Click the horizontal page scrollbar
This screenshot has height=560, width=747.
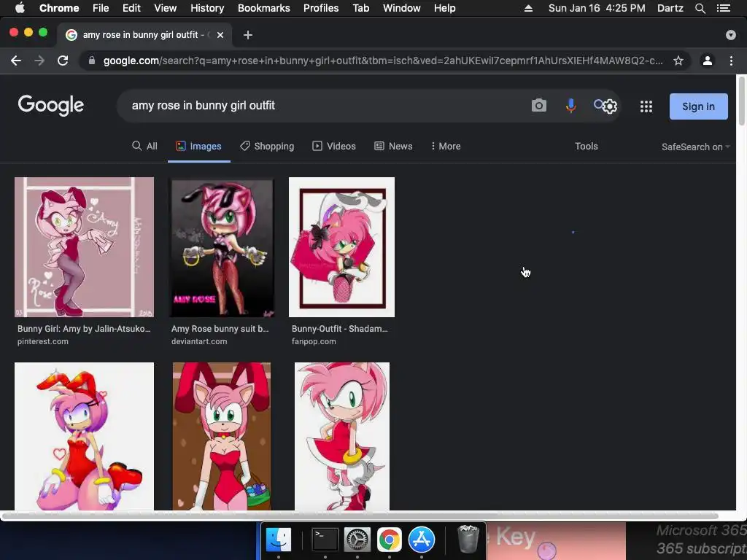pyautogui.click(x=360, y=516)
